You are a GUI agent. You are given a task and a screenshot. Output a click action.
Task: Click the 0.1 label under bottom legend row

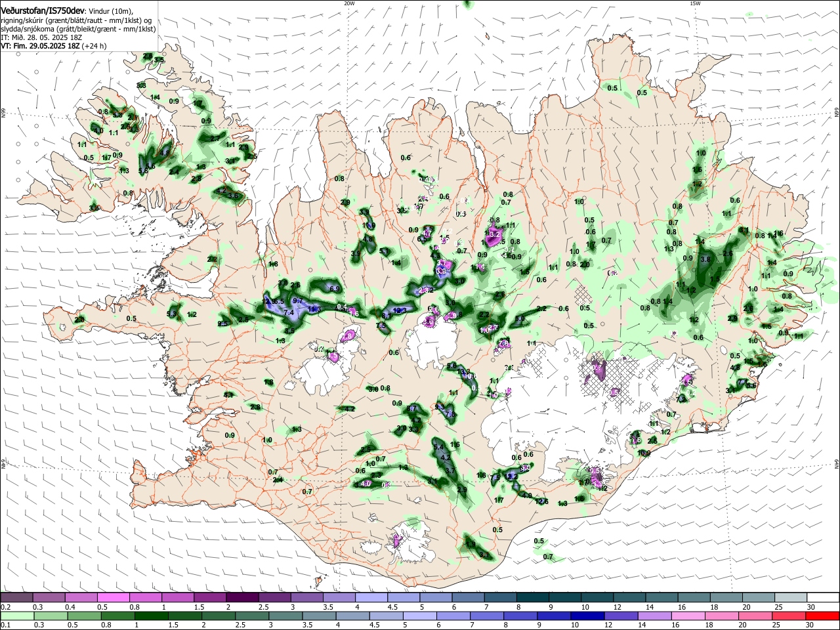pos(4,625)
